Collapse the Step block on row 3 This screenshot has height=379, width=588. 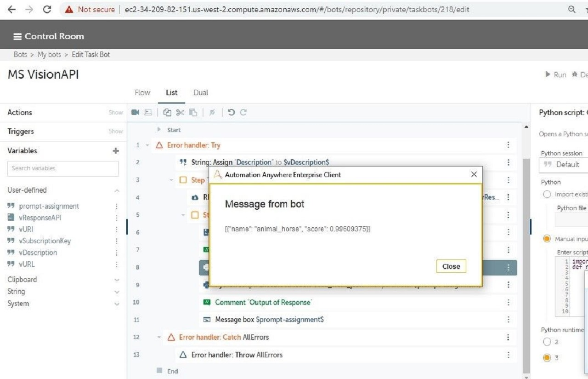point(171,180)
